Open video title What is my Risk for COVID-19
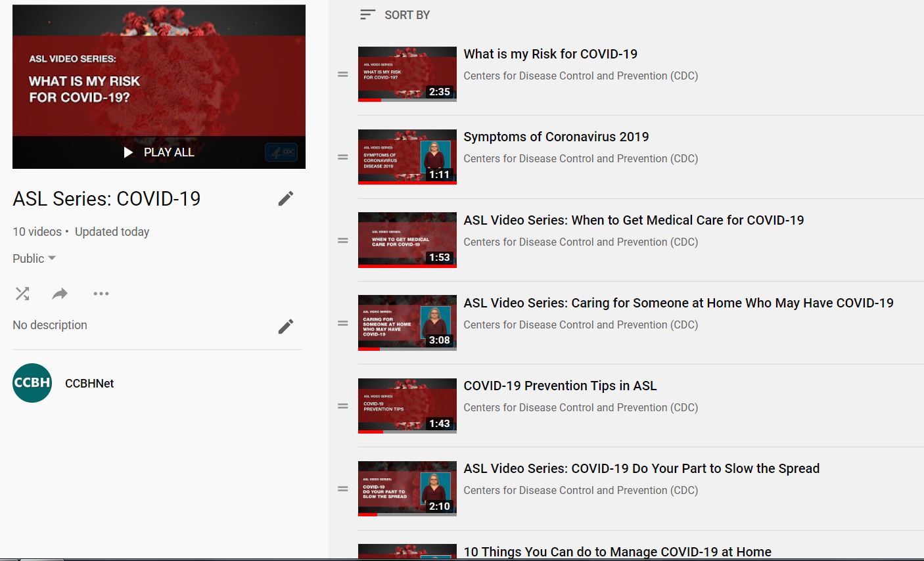 [x=551, y=54]
